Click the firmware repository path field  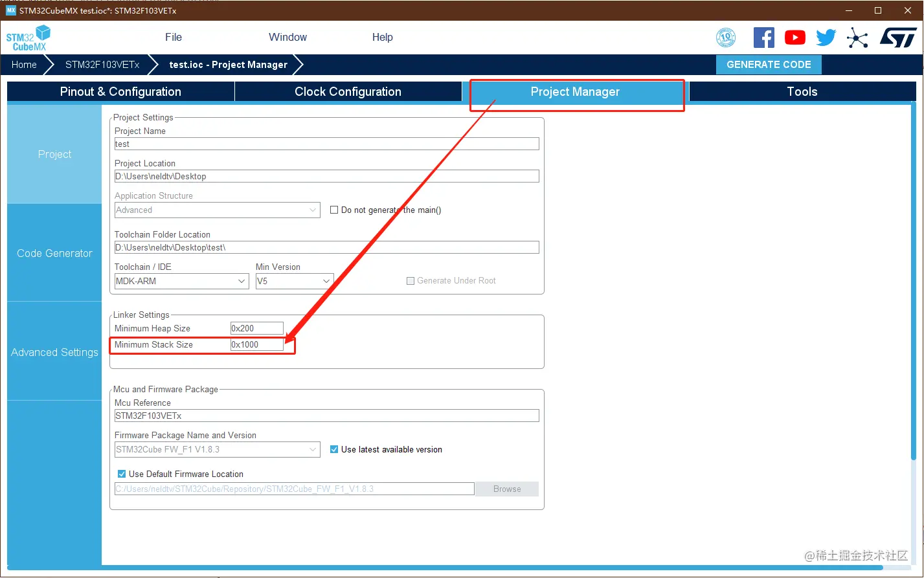coord(295,489)
